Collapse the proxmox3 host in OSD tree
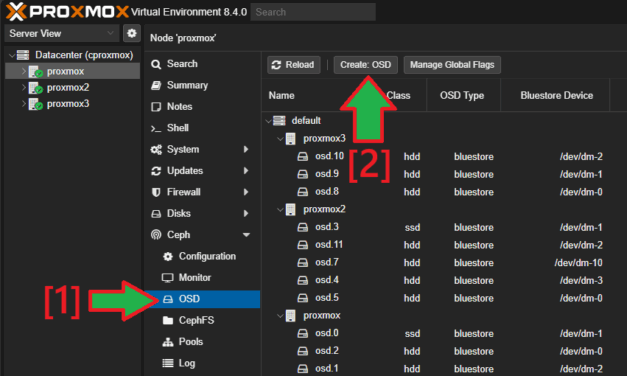627x376 pixels. pos(280,139)
